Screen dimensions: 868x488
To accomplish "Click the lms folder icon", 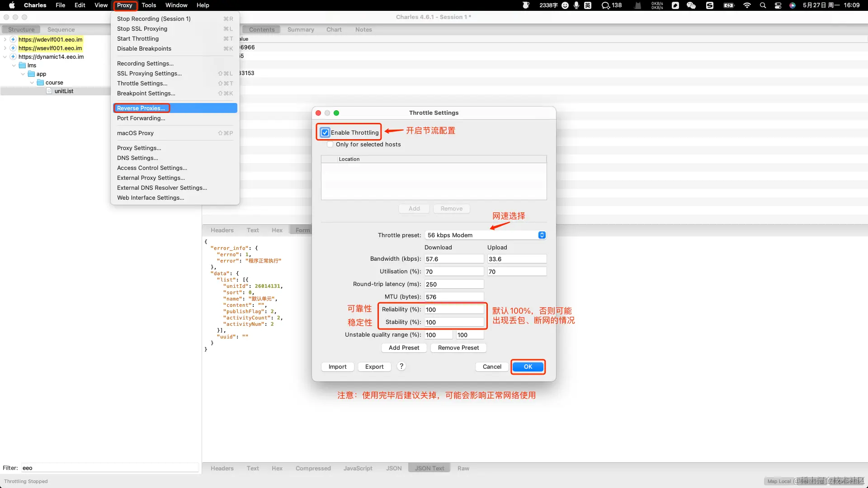I will (22, 65).
